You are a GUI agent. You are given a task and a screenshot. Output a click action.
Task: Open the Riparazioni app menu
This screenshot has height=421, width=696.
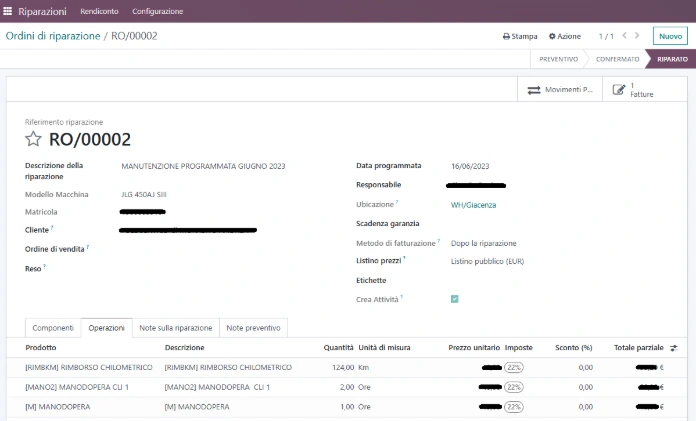point(42,11)
